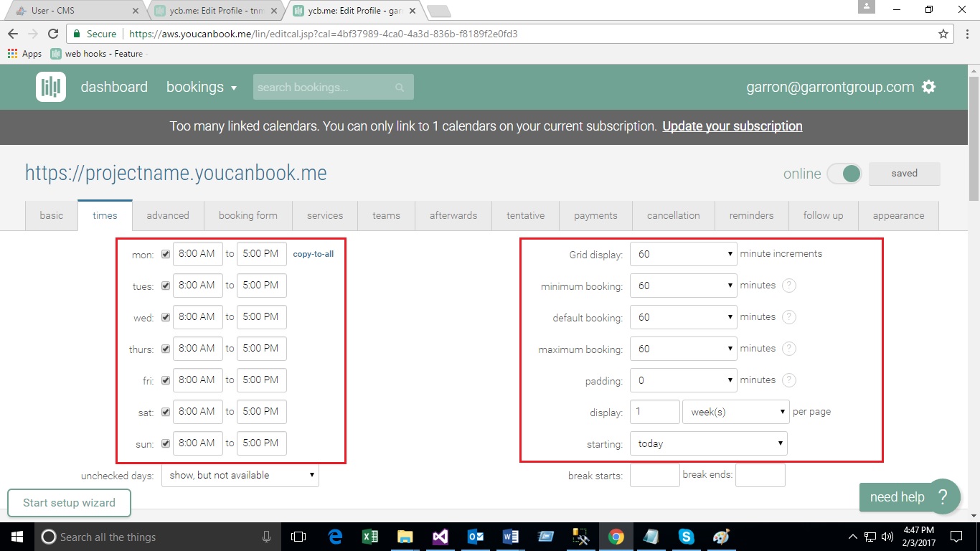Screen dimensions: 980x551
Task: Open Excel from the taskbar
Action: [x=370, y=537]
